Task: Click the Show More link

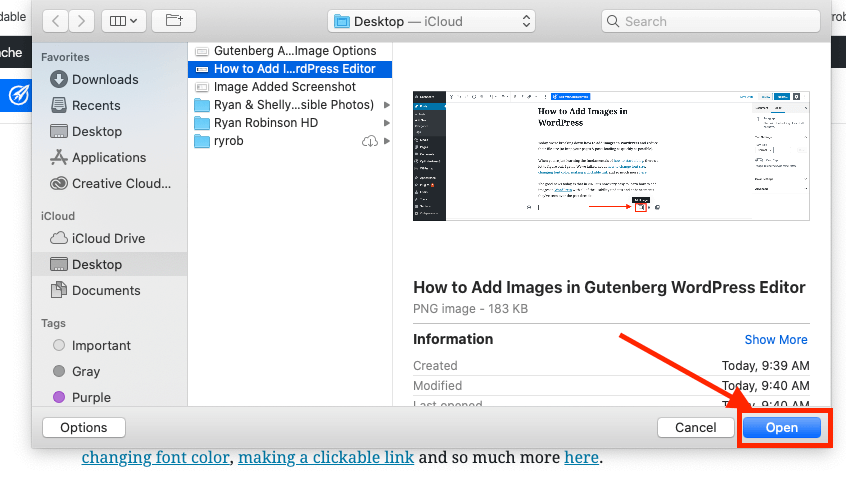Action: (x=775, y=340)
